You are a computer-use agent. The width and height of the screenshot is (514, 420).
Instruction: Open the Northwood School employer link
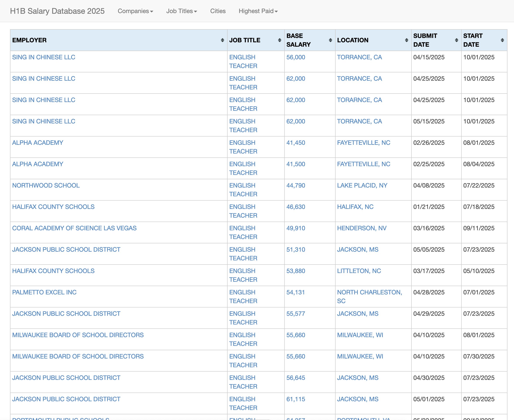(x=46, y=185)
